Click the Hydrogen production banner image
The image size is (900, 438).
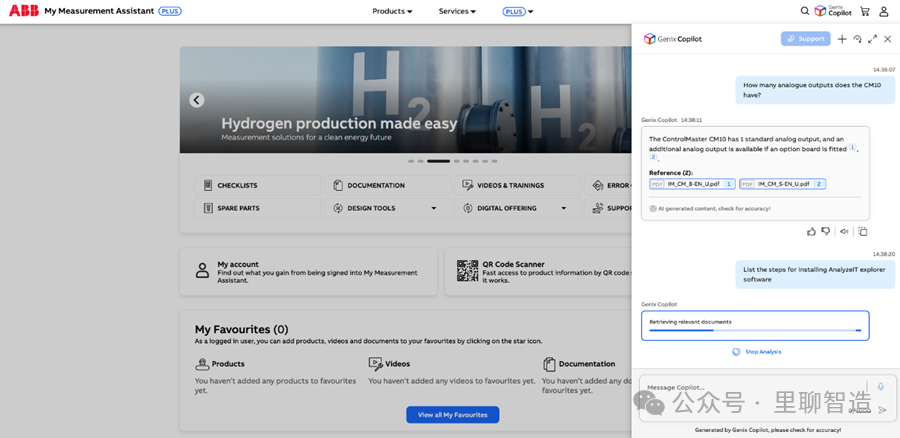pyautogui.click(x=405, y=99)
